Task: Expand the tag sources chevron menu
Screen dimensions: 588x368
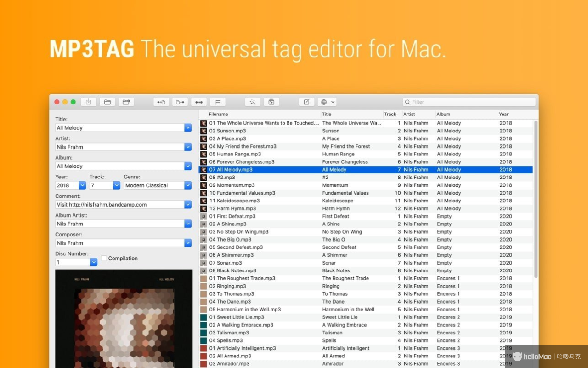Action: (333, 102)
